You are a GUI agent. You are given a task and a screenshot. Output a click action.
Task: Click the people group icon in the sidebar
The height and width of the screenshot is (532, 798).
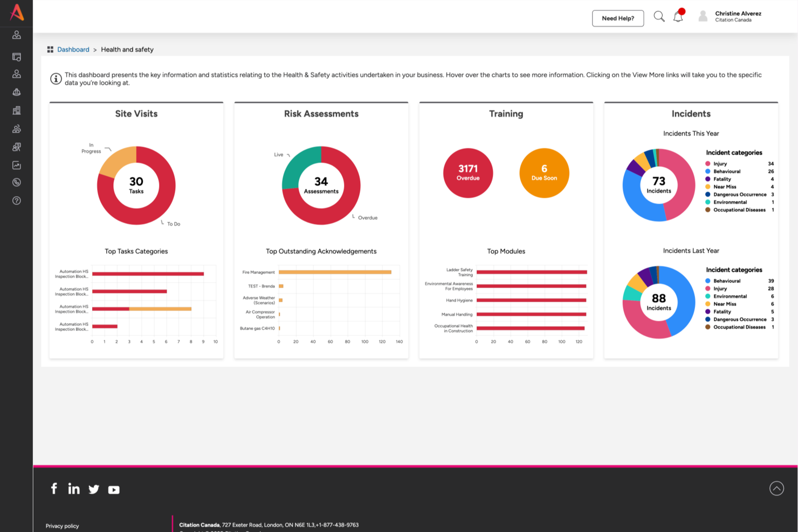(x=16, y=128)
